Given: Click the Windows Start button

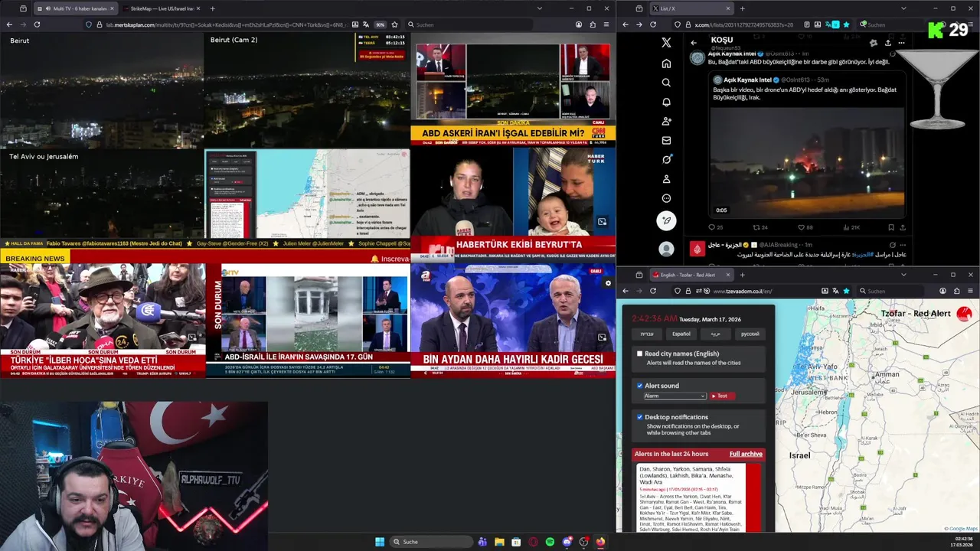Looking at the screenshot, I should [x=380, y=542].
